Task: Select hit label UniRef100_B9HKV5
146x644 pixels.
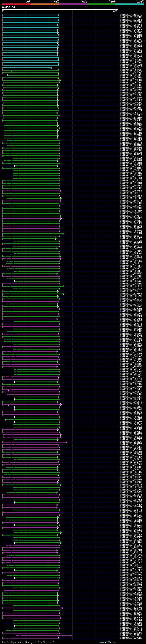Action: click(x=131, y=58)
